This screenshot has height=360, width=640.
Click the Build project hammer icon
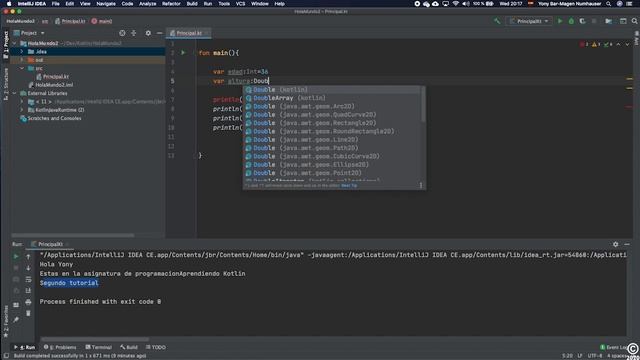497,21
